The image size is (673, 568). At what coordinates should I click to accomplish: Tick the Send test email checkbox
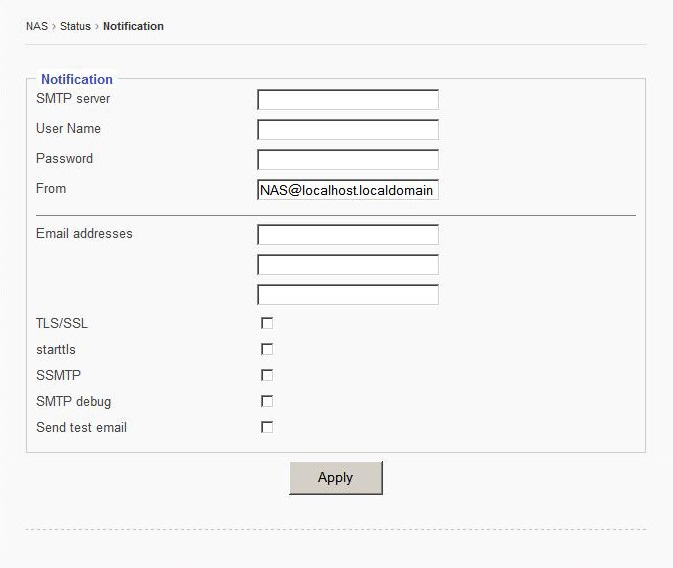coord(267,427)
